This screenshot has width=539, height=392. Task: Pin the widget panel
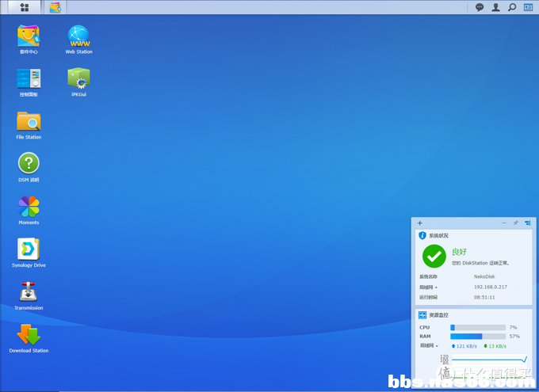pos(515,223)
